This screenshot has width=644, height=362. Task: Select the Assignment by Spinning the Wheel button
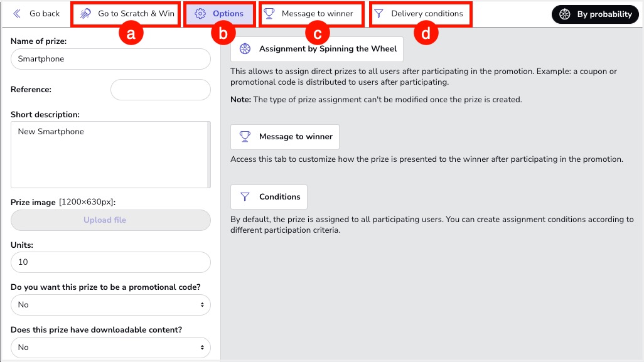coord(316,49)
